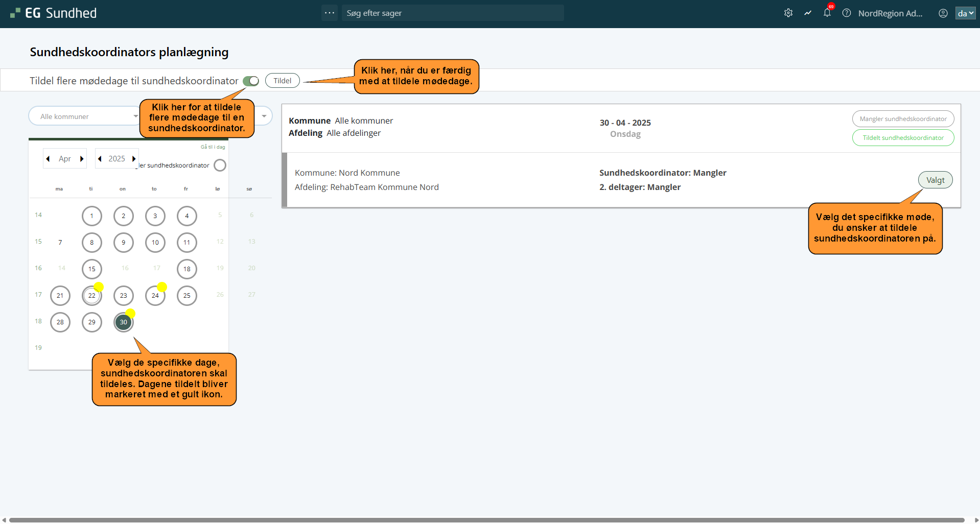The width and height of the screenshot is (980, 524).
Task: Open the language selector da
Action: pos(965,13)
